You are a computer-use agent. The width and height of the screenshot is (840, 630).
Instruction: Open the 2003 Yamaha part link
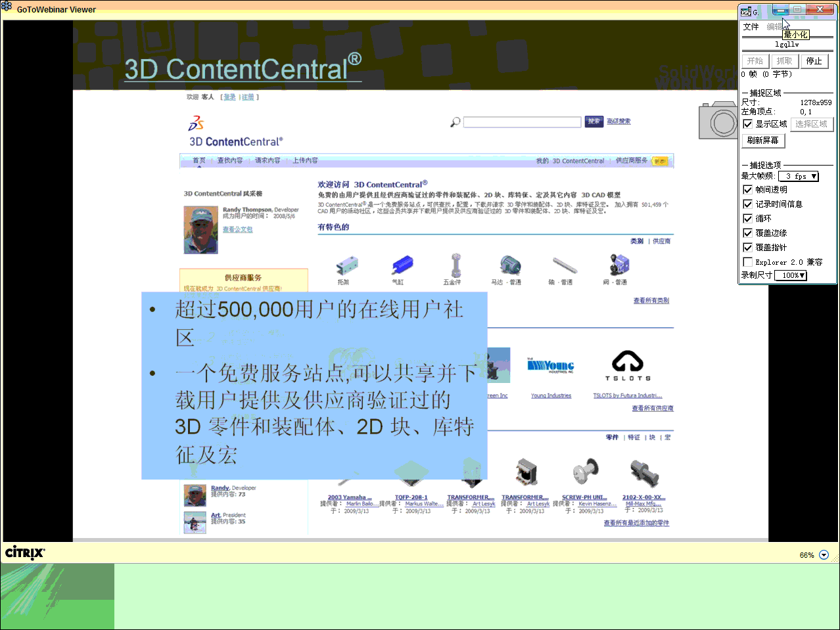[x=350, y=497]
